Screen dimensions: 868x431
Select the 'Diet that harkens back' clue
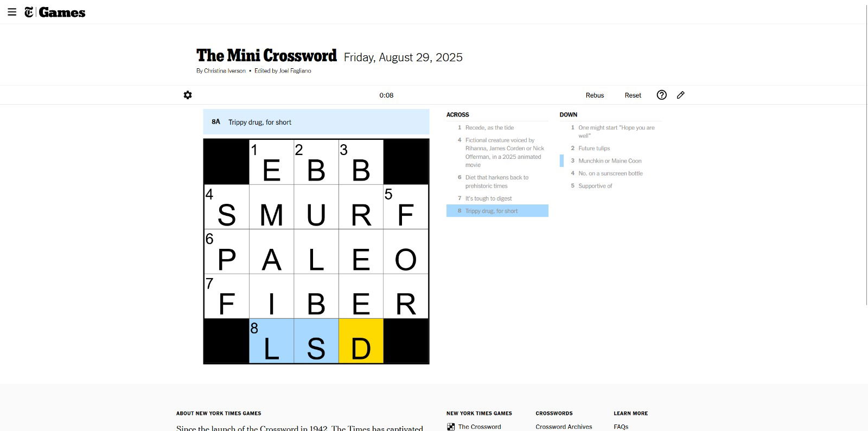(497, 182)
